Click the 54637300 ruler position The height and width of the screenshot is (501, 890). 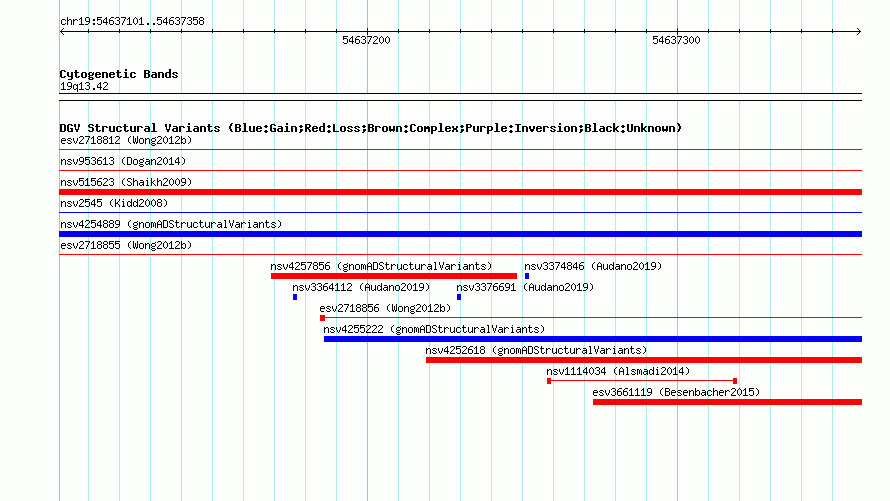(676, 40)
